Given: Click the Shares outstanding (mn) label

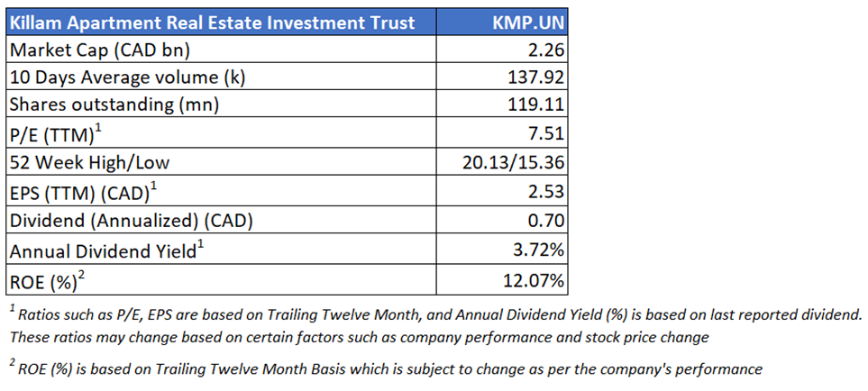Looking at the screenshot, I should [x=114, y=105].
